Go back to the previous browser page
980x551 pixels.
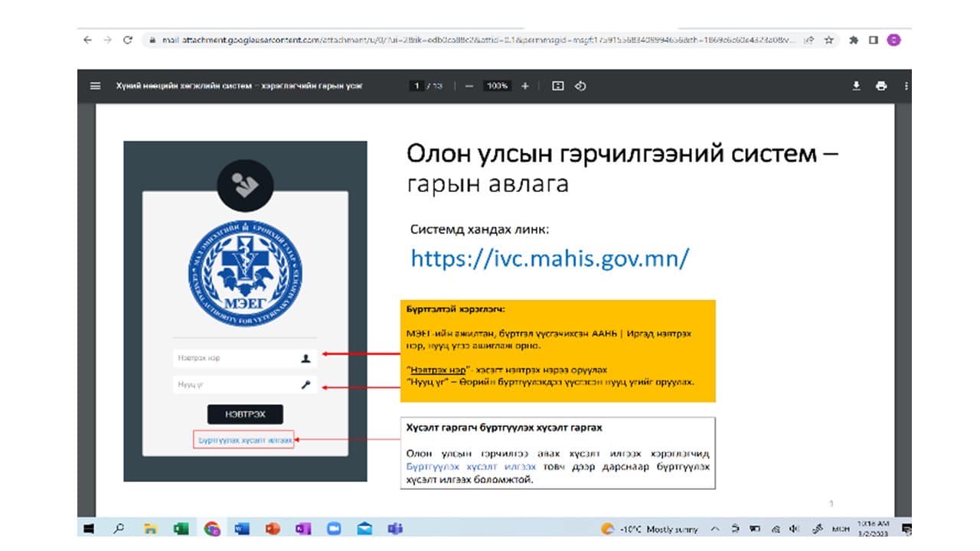87,40
